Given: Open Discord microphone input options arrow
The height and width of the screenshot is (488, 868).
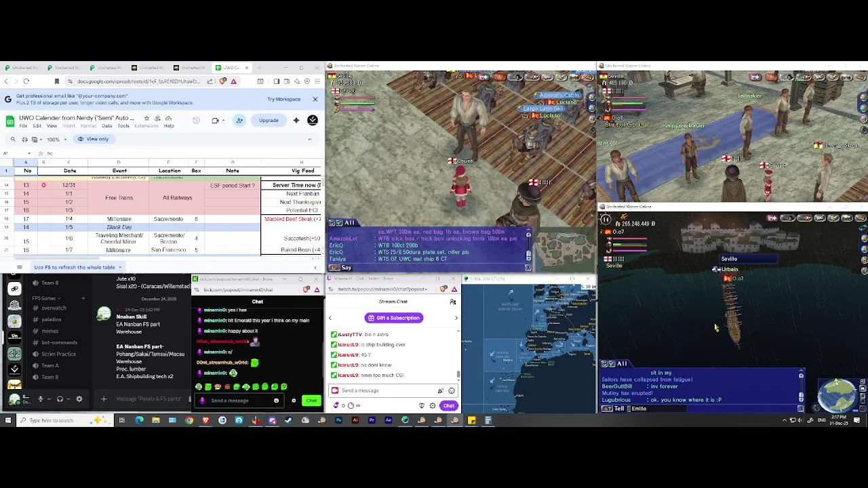Looking at the screenshot, I should coord(50,399).
